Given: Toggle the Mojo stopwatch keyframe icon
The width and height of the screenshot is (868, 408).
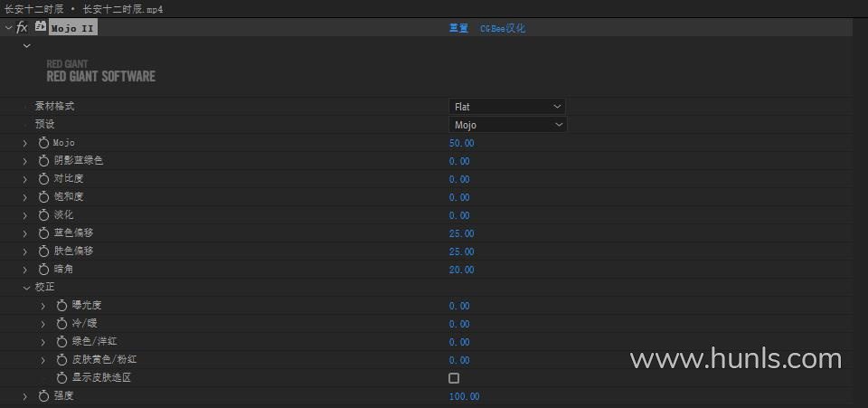Looking at the screenshot, I should point(43,143).
